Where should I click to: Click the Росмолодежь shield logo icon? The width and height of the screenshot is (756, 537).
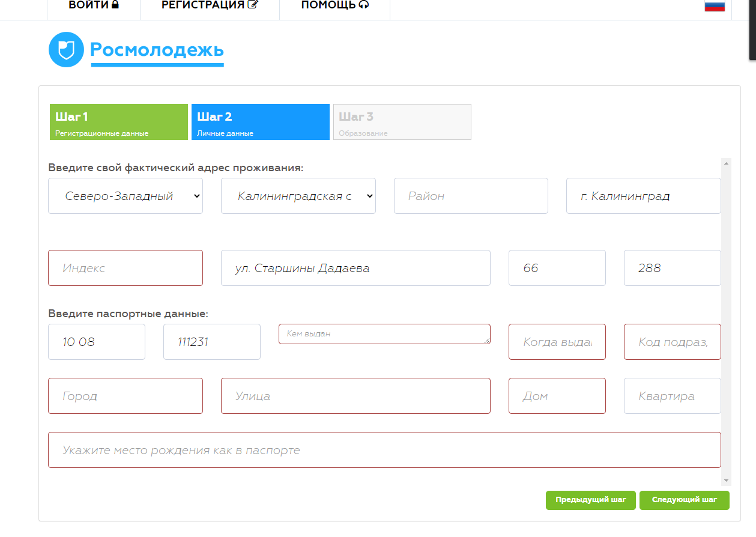pyautogui.click(x=66, y=50)
